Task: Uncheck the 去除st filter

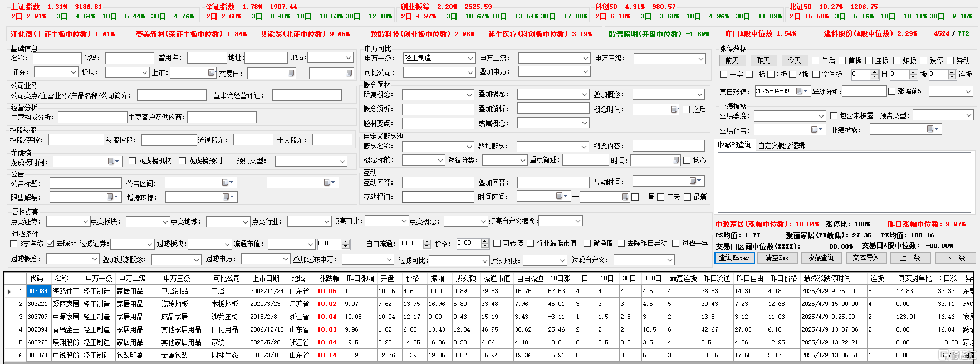Action: coord(51,244)
